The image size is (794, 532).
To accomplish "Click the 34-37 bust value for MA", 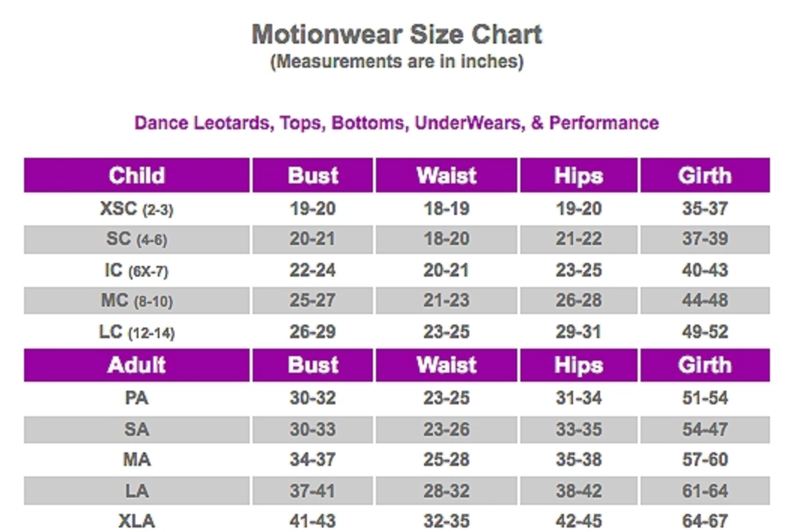I will pos(313,460).
